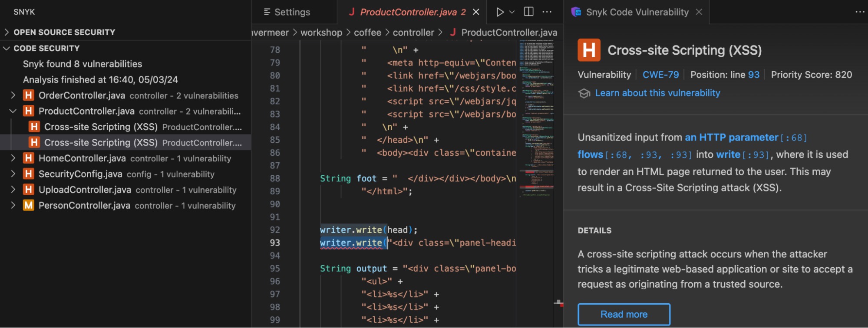Collapse the Code Security section
Viewport: 868px width, 328px height.
(x=7, y=48)
